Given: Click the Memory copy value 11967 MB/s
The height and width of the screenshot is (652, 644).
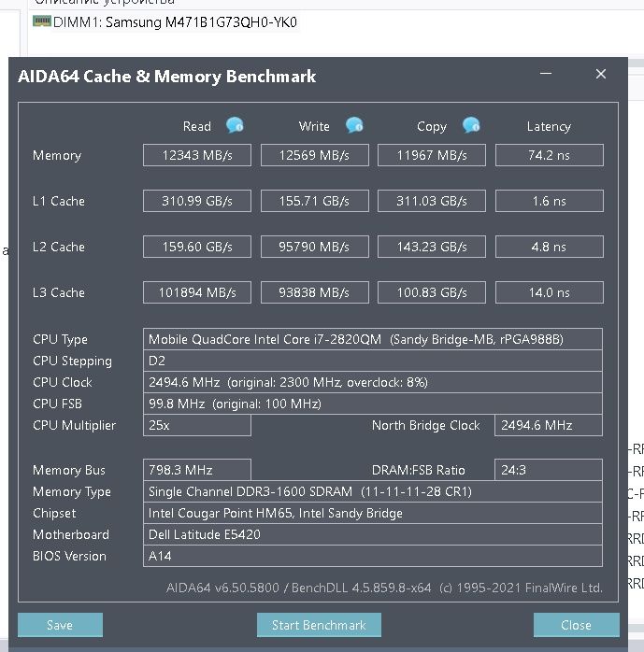Looking at the screenshot, I should [x=432, y=155].
